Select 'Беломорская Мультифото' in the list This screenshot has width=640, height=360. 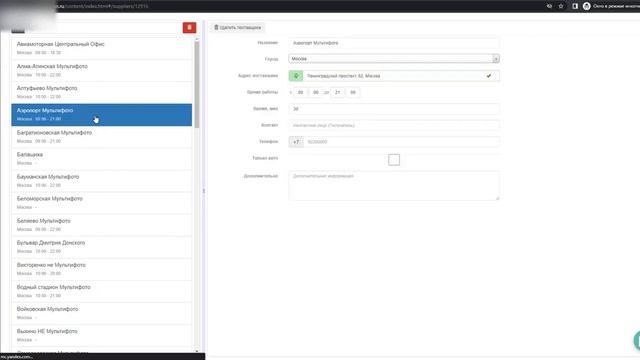coord(102,203)
